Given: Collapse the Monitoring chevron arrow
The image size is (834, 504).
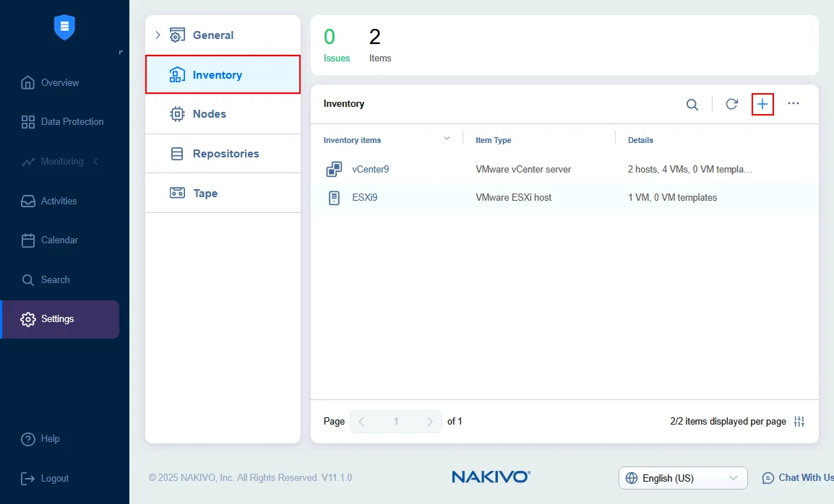Looking at the screenshot, I should pyautogui.click(x=95, y=161).
